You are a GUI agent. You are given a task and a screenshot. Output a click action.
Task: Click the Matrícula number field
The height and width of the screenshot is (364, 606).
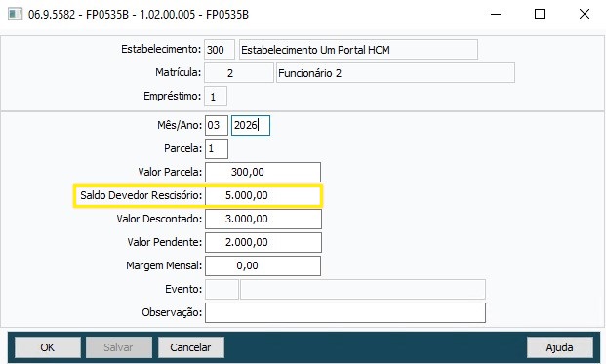239,73
